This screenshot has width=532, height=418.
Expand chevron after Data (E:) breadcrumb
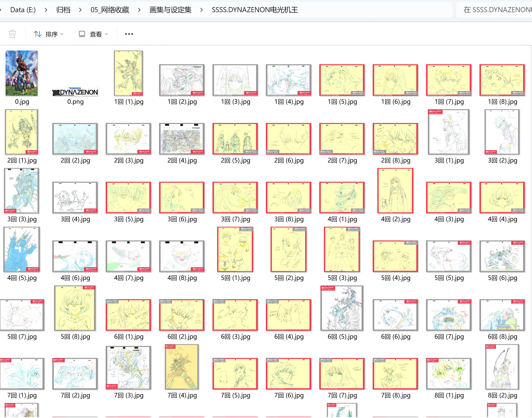click(x=46, y=10)
